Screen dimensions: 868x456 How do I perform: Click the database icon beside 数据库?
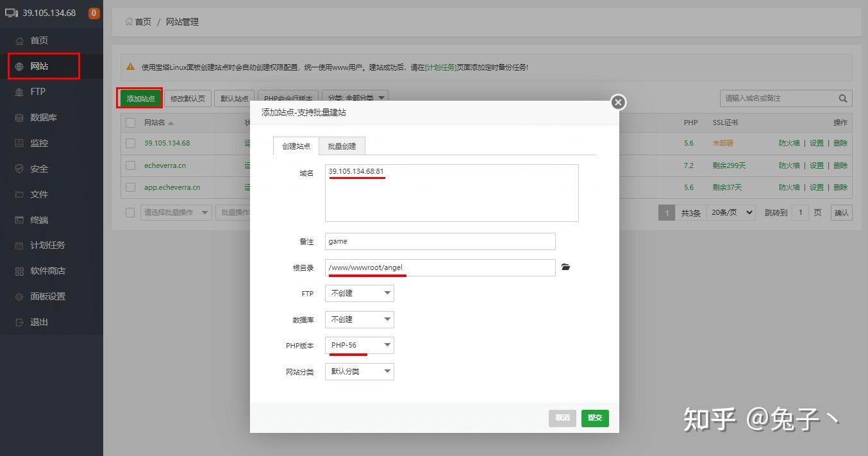coord(19,117)
